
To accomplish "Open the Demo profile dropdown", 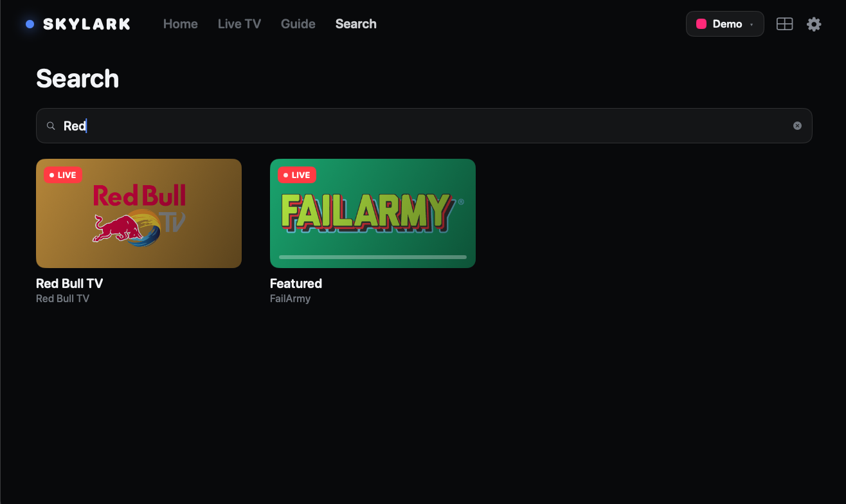I will click(725, 24).
